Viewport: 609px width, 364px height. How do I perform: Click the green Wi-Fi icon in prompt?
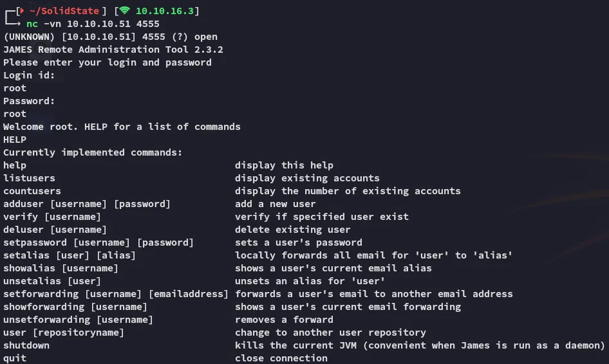pos(124,11)
